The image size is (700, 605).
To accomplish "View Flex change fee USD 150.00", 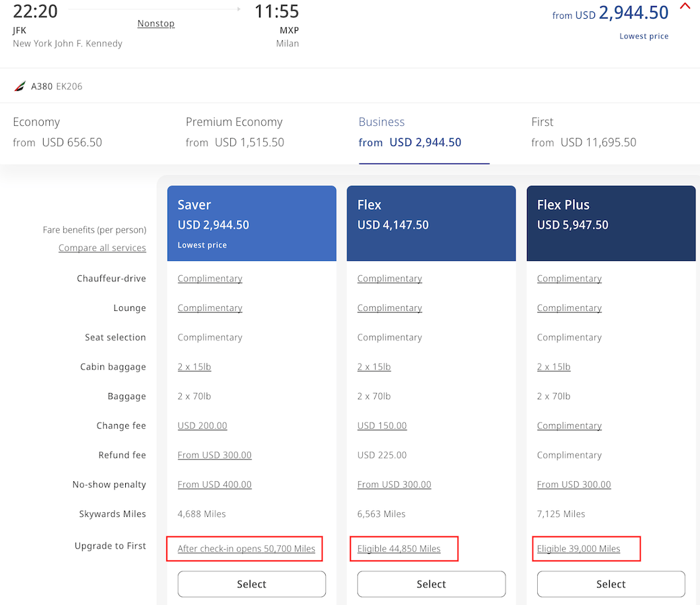I will tap(382, 426).
